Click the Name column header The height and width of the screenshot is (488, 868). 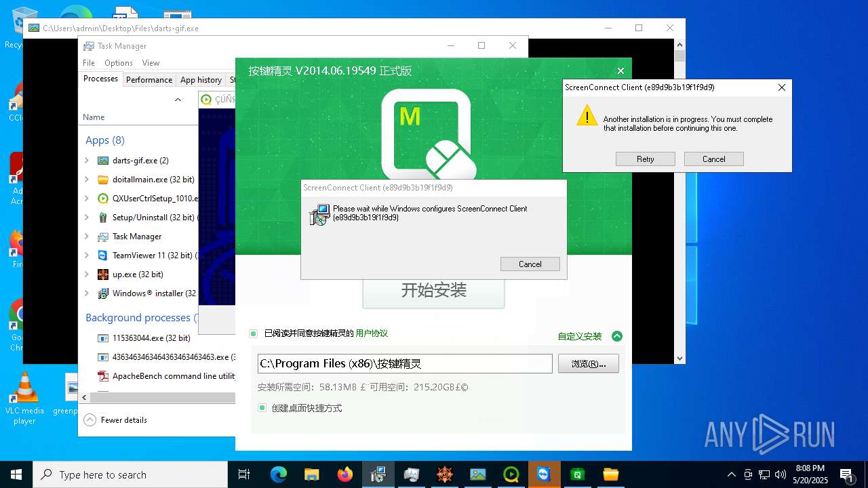click(x=94, y=117)
